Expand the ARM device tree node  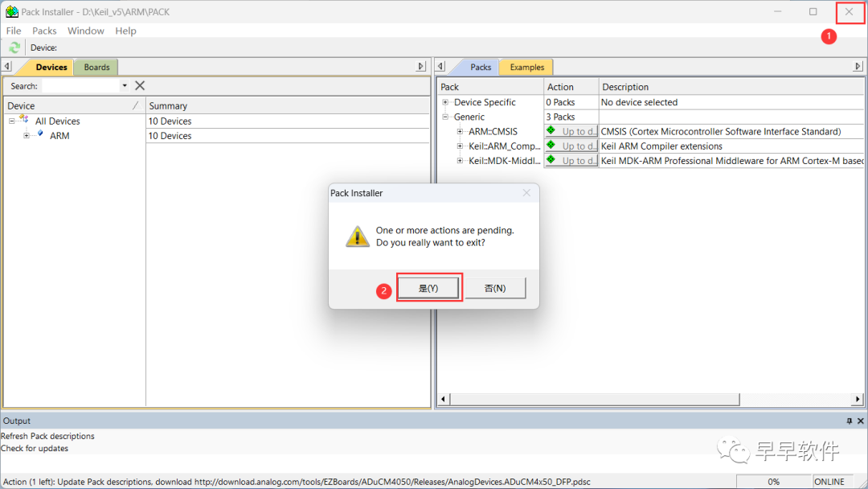pos(26,135)
